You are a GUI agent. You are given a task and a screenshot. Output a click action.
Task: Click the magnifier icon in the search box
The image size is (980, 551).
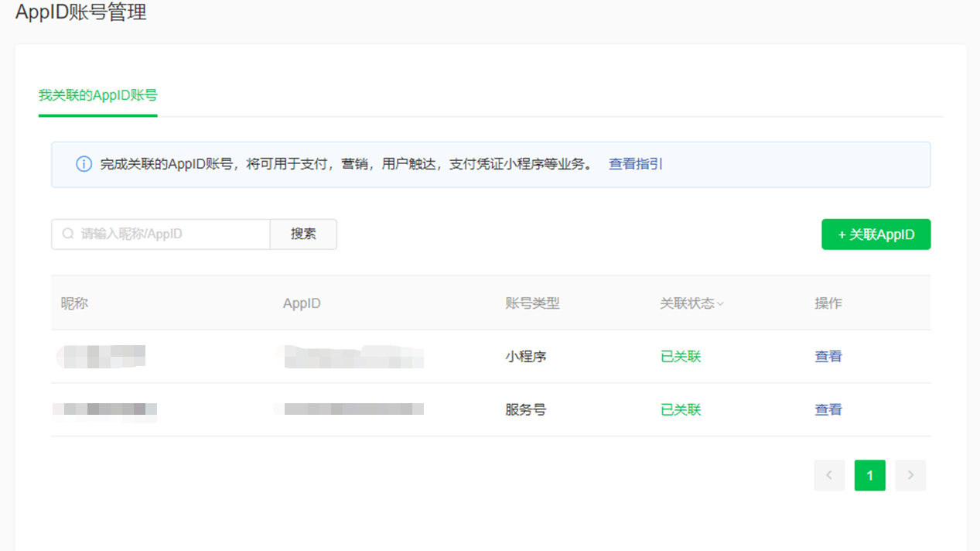(68, 234)
